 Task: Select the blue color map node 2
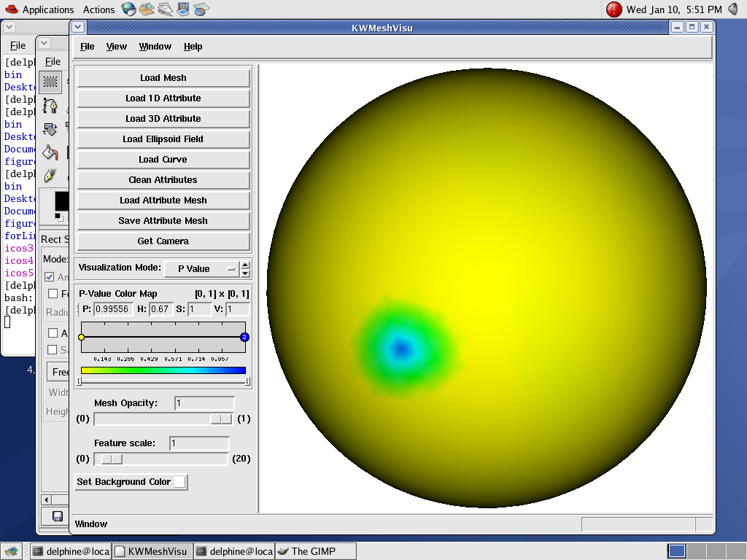pos(244,337)
